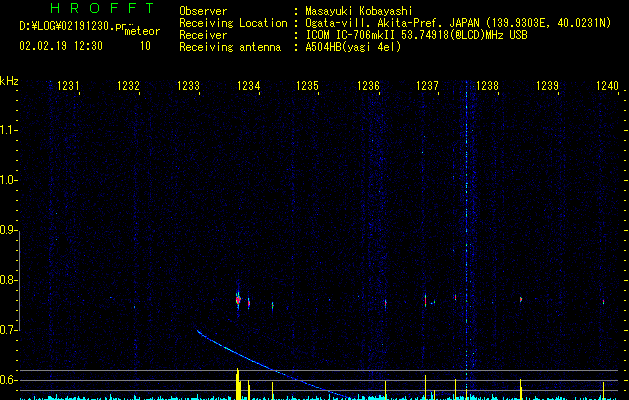Click time axis label 1236
The height and width of the screenshot is (400, 629).
(368, 86)
